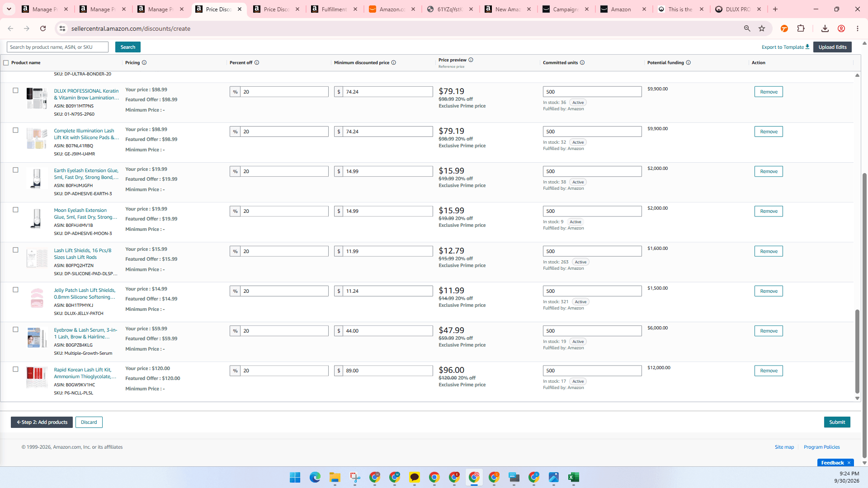The image size is (868, 488).
Task: Click the page vertical scrollbar thumb
Action: coord(864,315)
